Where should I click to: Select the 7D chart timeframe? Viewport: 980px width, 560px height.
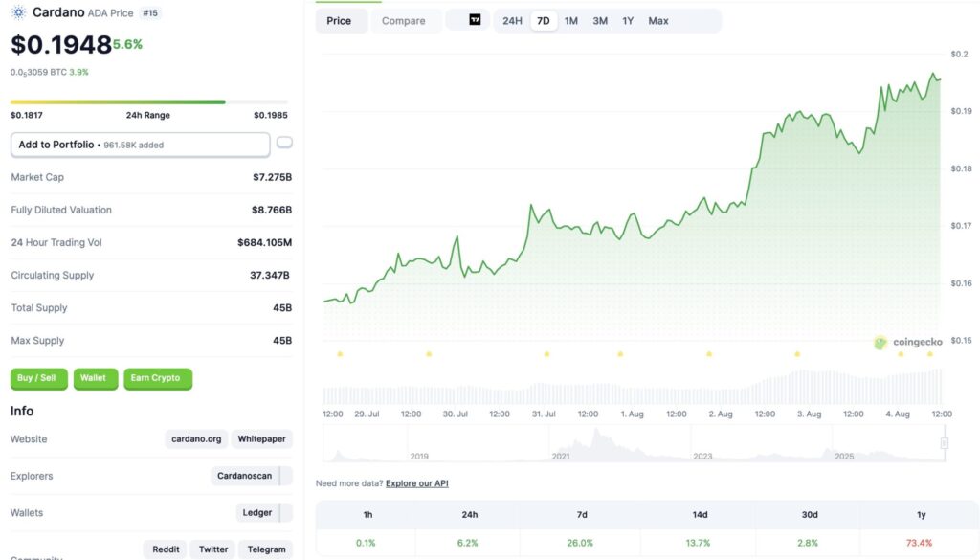click(544, 21)
